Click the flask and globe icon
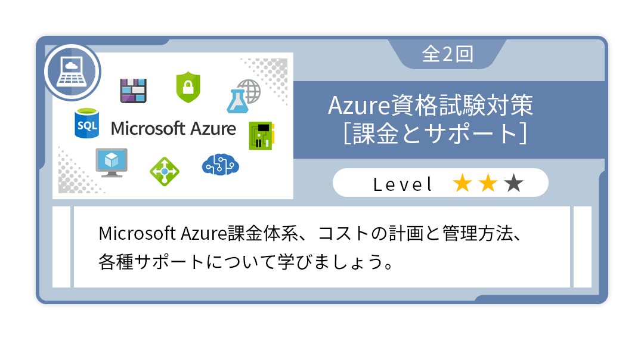Screen dimensions: 644x340 tap(244, 96)
